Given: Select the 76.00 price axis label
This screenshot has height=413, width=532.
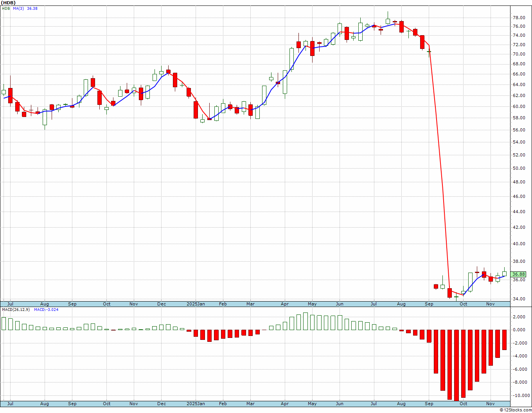Looking at the screenshot, I should (x=519, y=26).
